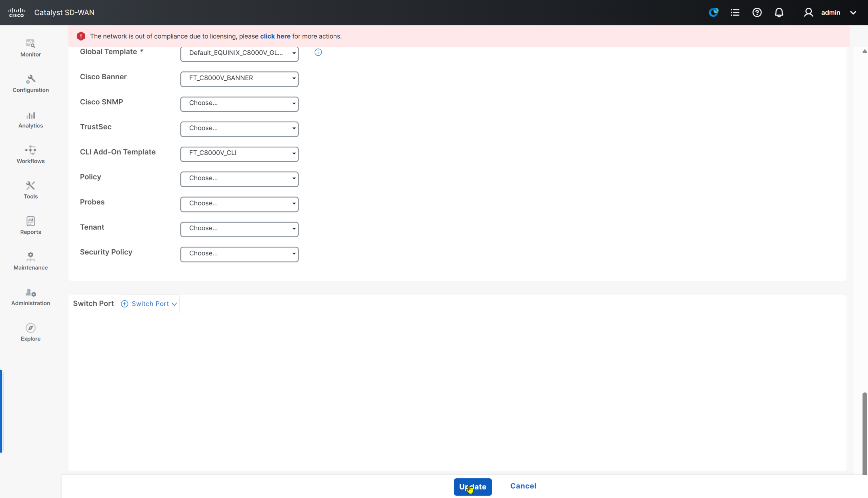Click the plus icon beside Switch Port
Screen dimensions: 868x498
[x=125, y=304]
